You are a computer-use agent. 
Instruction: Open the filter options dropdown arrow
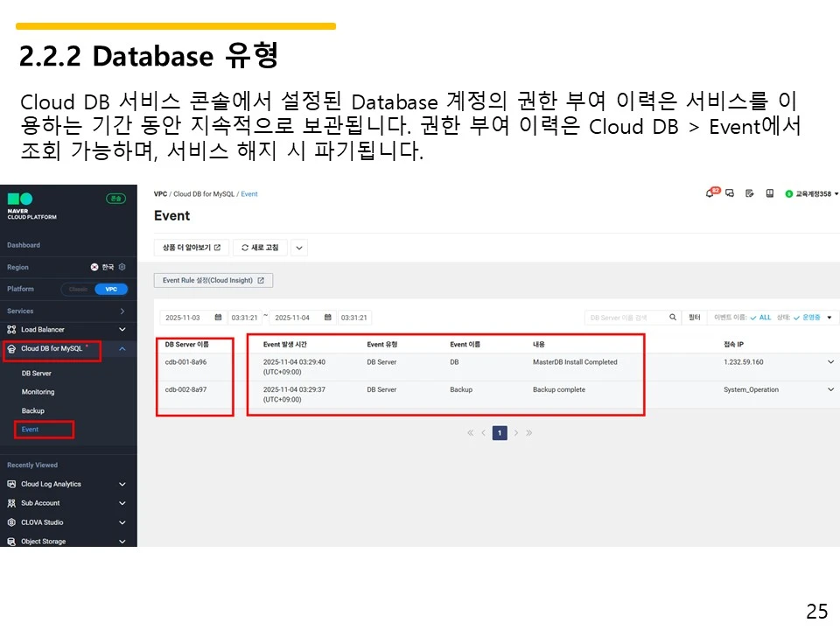829,317
